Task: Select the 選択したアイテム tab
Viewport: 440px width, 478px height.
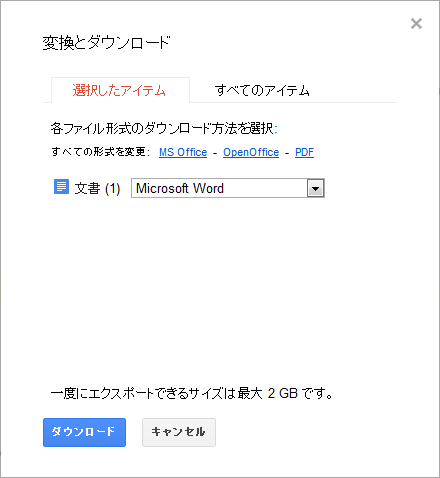Action: click(120, 90)
